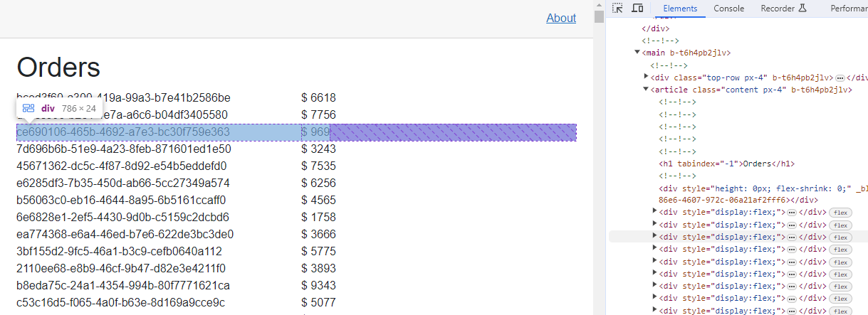Image resolution: width=868 pixels, height=315 pixels.
Task: Click the page vertical scrollbar thumb
Action: tap(599, 18)
